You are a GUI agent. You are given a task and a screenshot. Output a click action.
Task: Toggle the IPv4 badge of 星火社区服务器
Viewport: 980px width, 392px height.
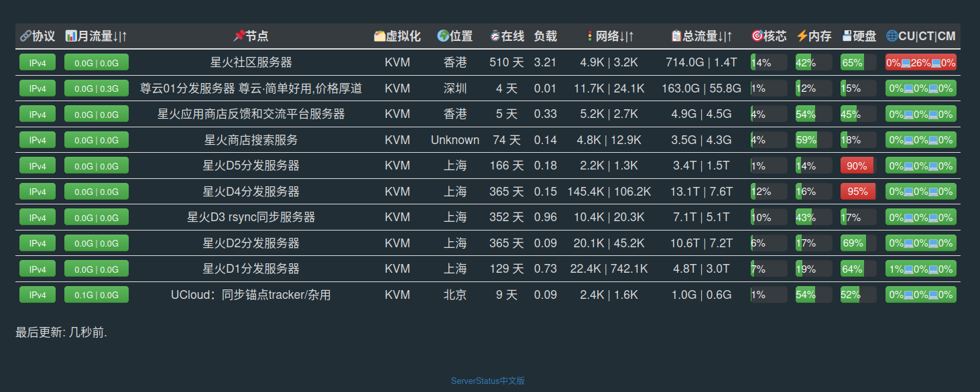coord(37,62)
